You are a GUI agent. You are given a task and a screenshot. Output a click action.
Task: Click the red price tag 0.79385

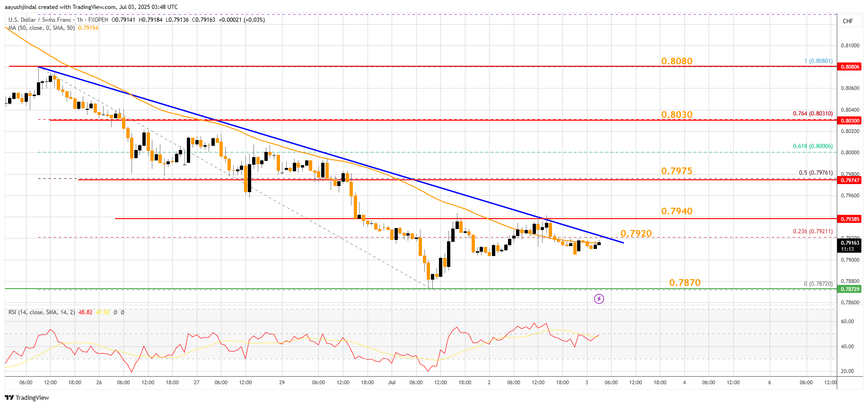pos(850,219)
